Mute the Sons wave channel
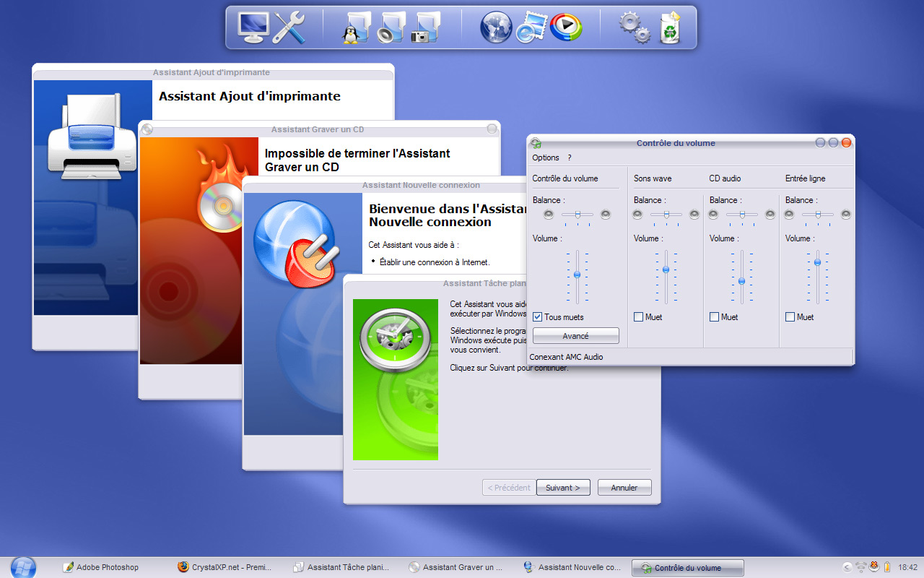The image size is (924, 578). [x=638, y=317]
